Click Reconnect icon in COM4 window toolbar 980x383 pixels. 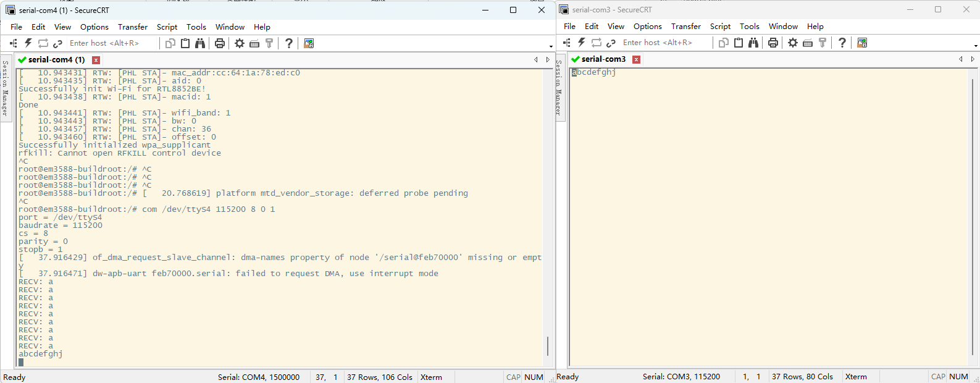click(43, 43)
